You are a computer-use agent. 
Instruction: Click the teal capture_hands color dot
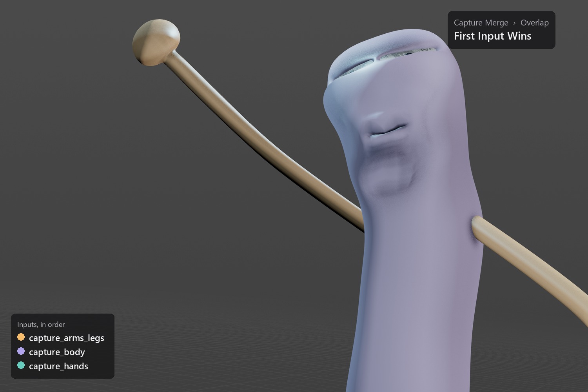(x=21, y=365)
